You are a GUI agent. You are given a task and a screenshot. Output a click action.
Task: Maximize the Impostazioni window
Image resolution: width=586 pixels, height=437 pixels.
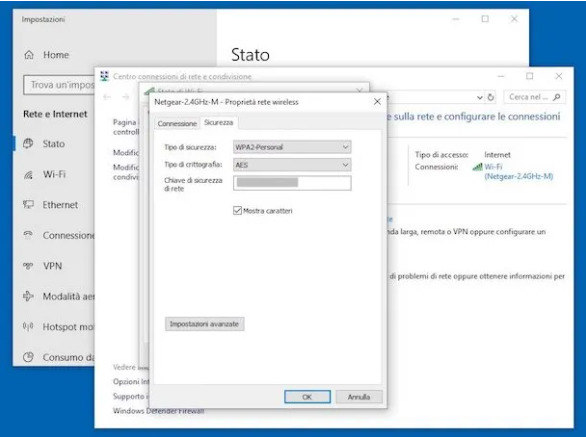(x=485, y=19)
